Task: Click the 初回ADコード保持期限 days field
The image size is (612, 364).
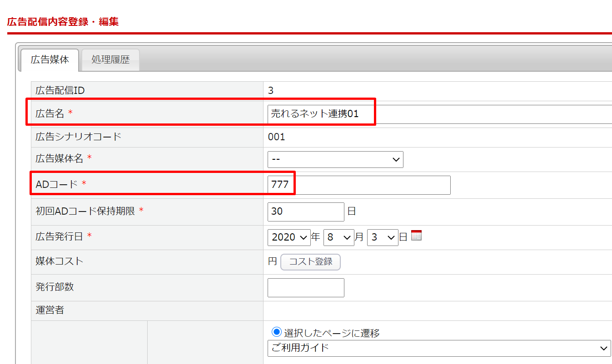Action: (306, 212)
